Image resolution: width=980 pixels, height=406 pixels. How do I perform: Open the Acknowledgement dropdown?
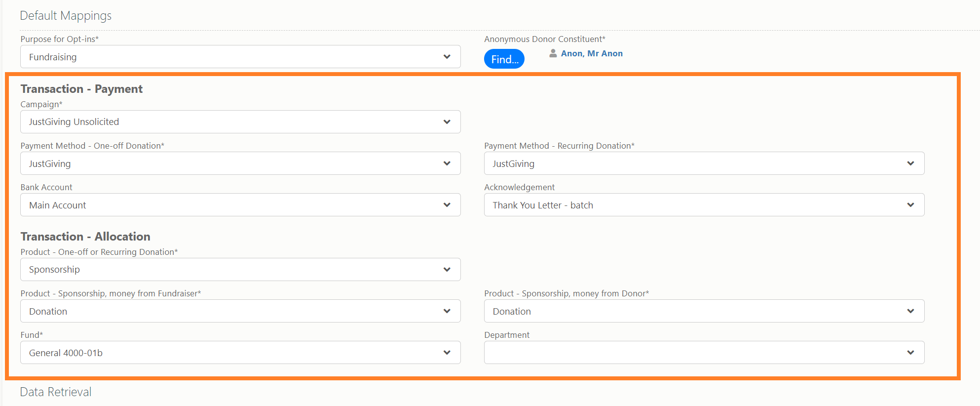pos(704,205)
